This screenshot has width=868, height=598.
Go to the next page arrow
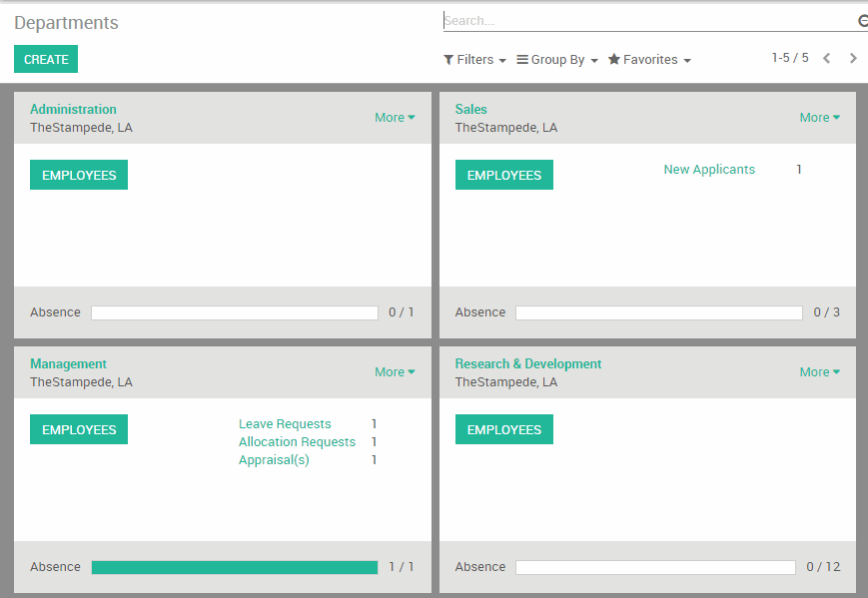point(853,58)
